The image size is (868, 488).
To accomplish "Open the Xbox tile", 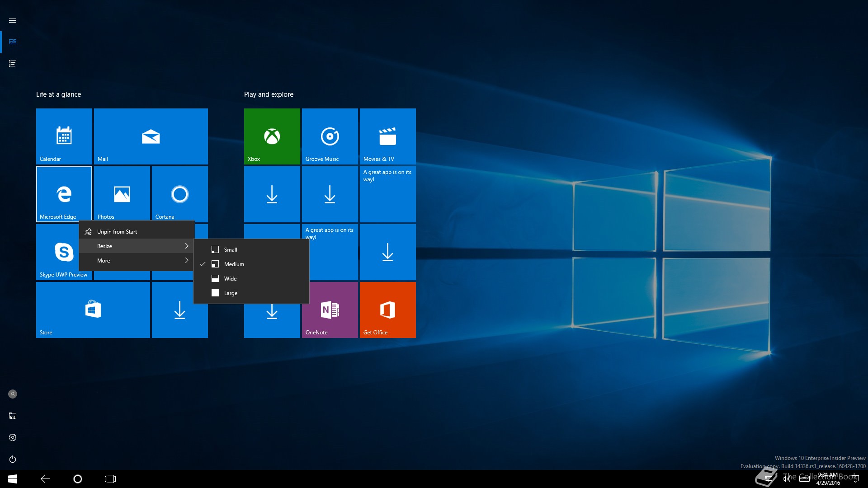I will tap(272, 136).
